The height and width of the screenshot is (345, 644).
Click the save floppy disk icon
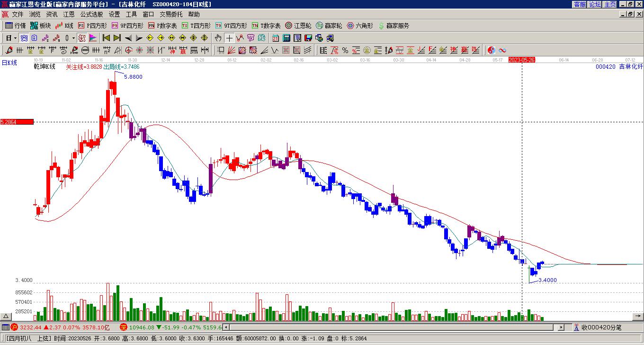[308, 38]
